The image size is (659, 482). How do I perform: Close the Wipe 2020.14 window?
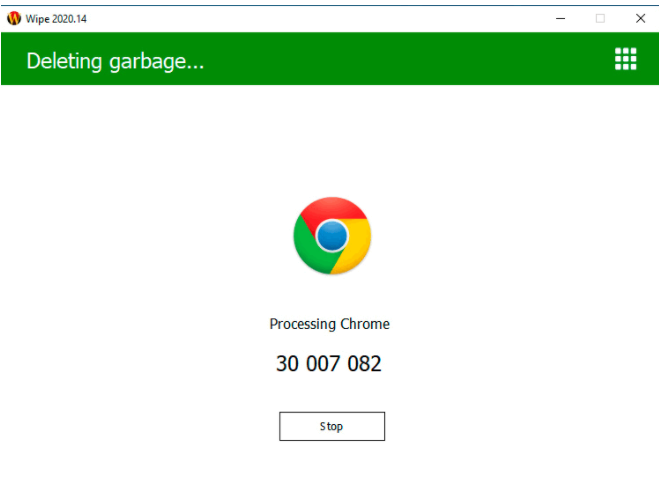tap(640, 18)
